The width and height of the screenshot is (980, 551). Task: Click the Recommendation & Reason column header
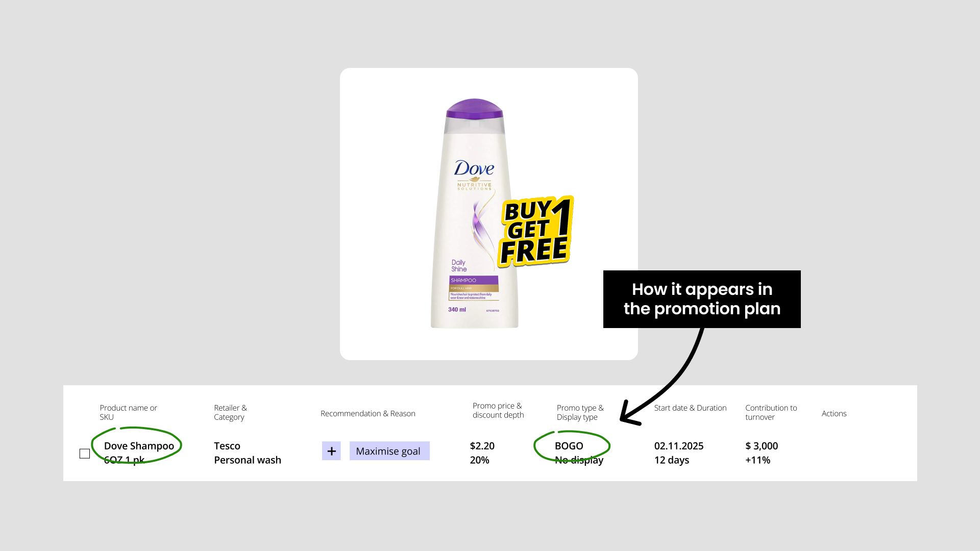pos(368,413)
